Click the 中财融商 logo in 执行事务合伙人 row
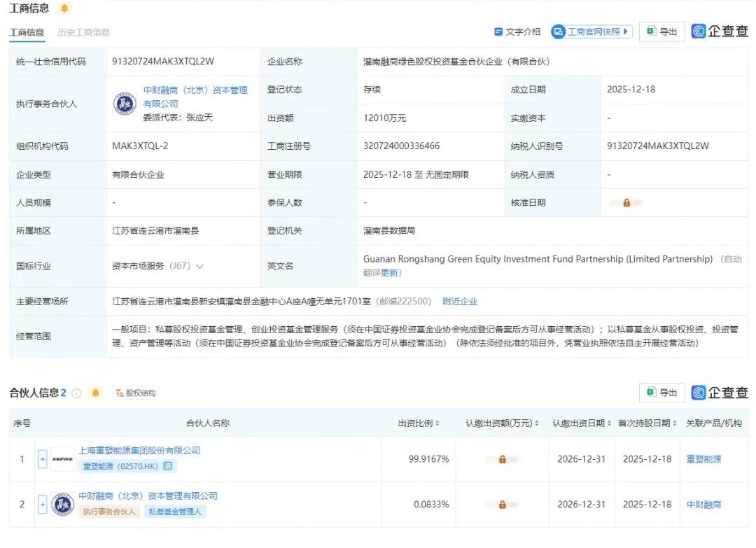The height and width of the screenshot is (548, 756). click(x=125, y=104)
